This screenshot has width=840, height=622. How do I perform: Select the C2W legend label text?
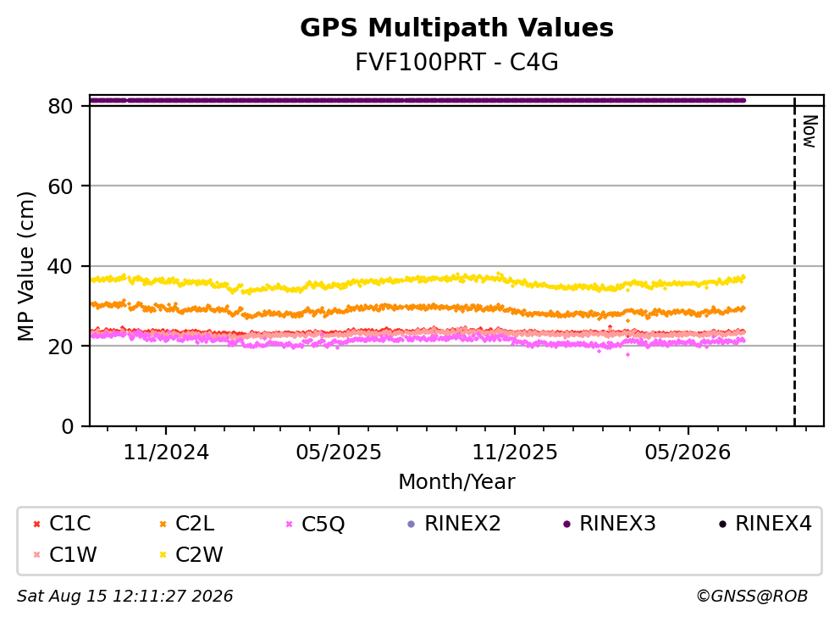coord(199,554)
